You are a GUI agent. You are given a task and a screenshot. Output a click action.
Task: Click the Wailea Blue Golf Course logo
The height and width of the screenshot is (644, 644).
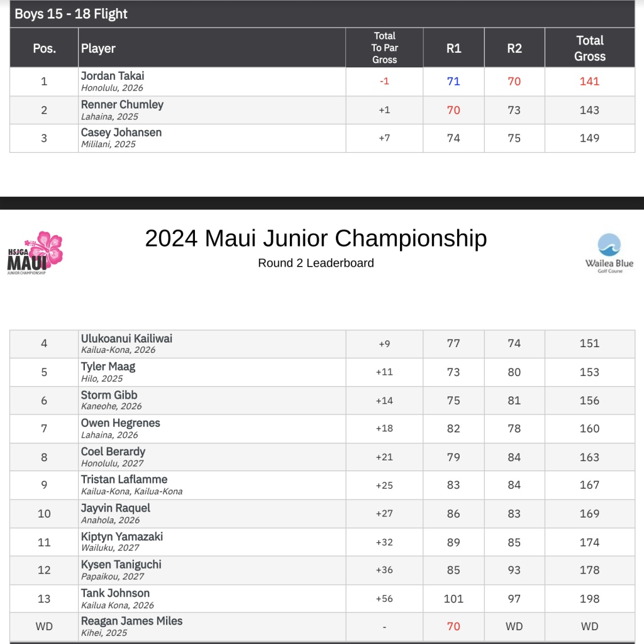(609, 253)
